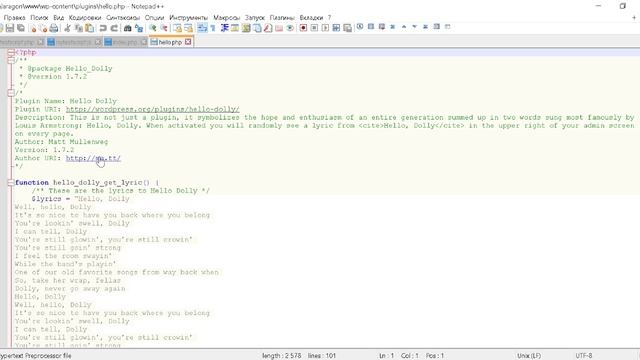The height and width of the screenshot is (360, 640).
Task: Click the length : 2 578 status entry
Action: click(282, 356)
